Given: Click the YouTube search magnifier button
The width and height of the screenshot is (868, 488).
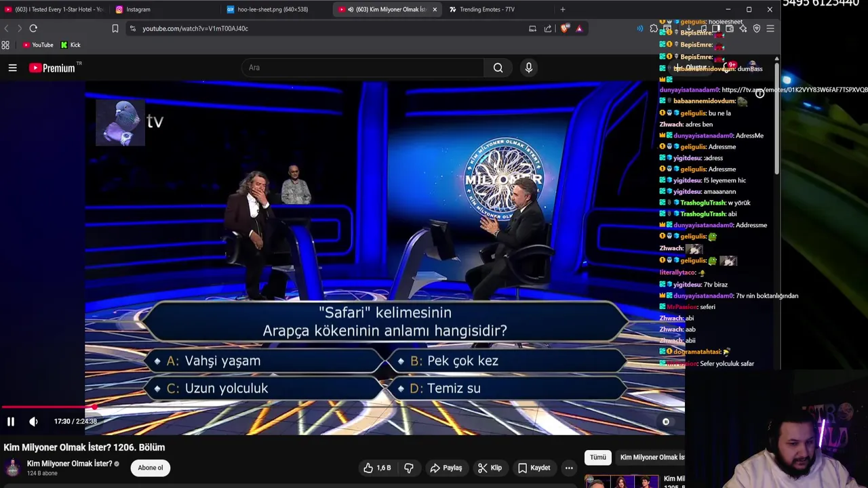Looking at the screenshot, I should coord(498,68).
